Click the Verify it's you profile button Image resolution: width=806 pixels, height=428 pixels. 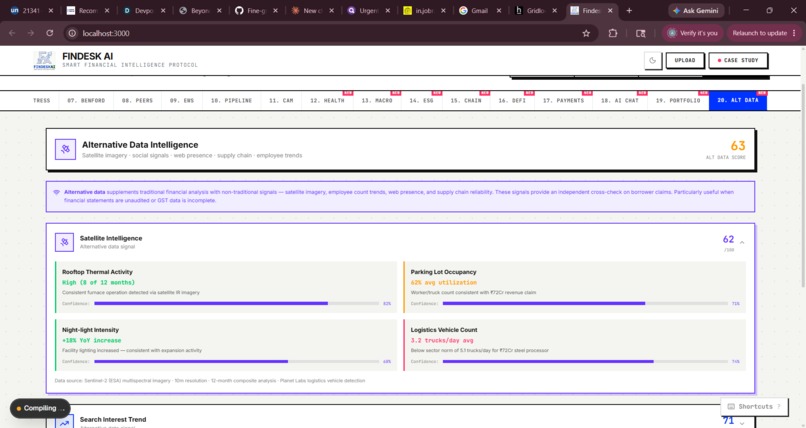[x=692, y=33]
